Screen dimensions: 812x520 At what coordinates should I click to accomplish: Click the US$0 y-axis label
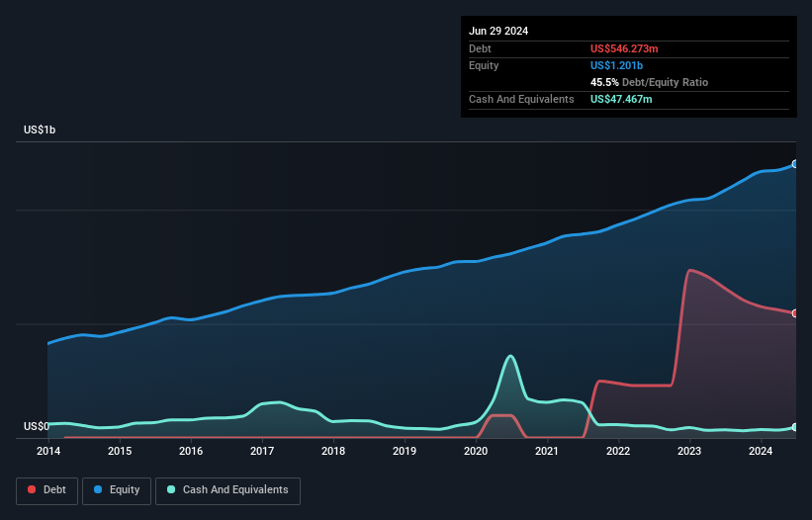37,426
